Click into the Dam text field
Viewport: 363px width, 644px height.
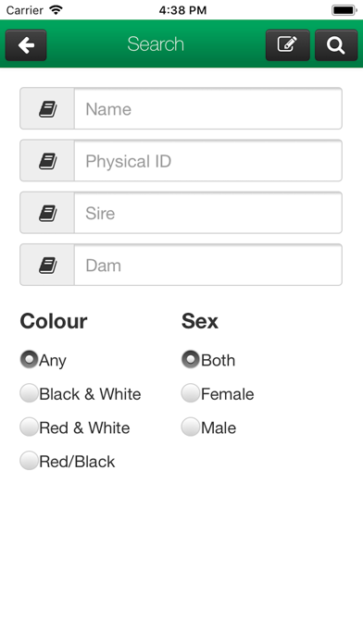(x=208, y=265)
